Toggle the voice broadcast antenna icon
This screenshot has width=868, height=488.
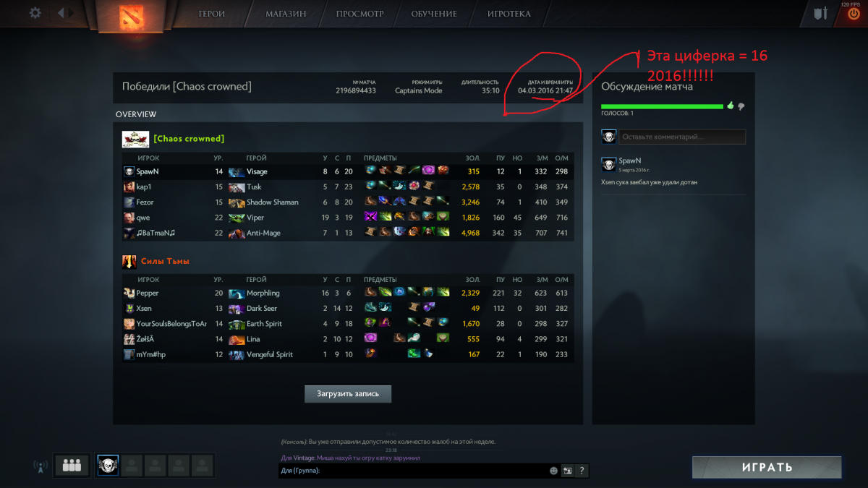[41, 466]
